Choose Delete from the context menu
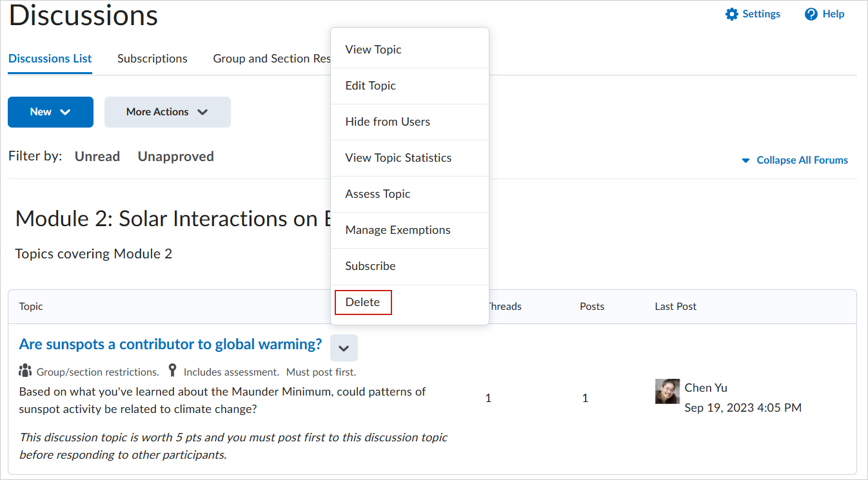This screenshot has height=480, width=868. 362,302
